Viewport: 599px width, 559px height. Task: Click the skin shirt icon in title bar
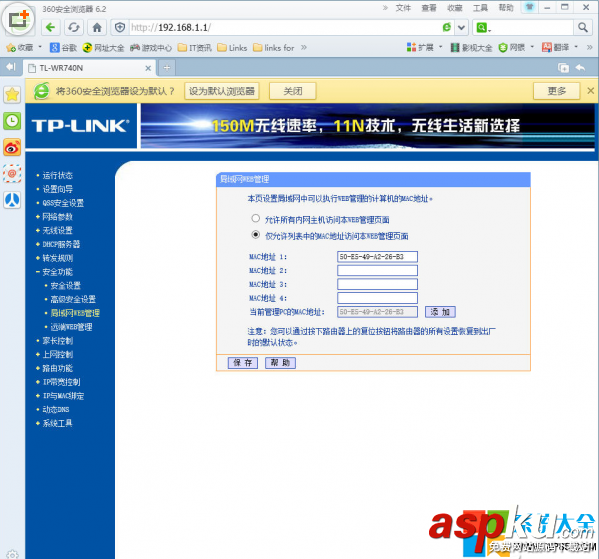(x=529, y=7)
